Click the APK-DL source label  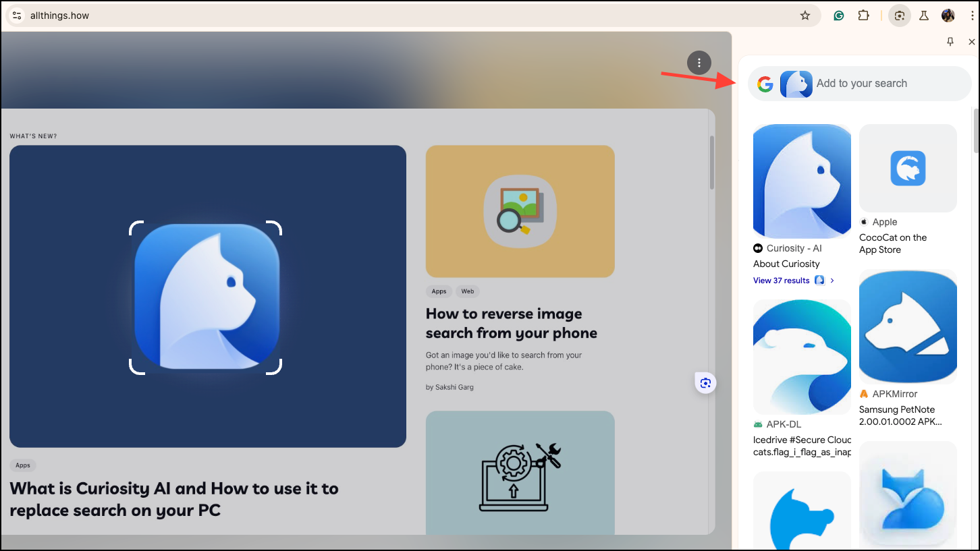(784, 424)
